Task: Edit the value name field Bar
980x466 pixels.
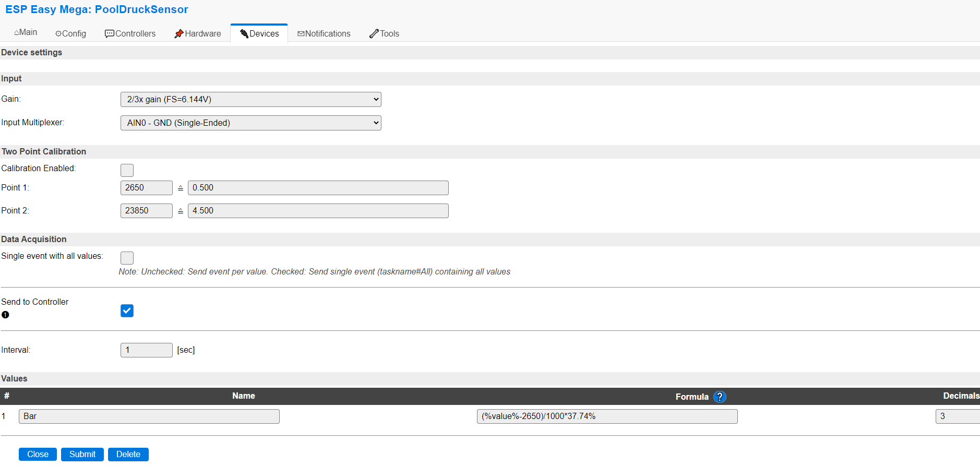Action: (x=149, y=416)
